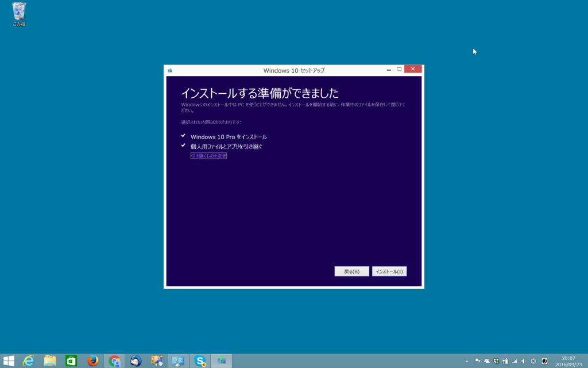Launch Internet Explorer from the taskbar
Image resolution: width=588 pixels, height=368 pixels.
click(29, 361)
